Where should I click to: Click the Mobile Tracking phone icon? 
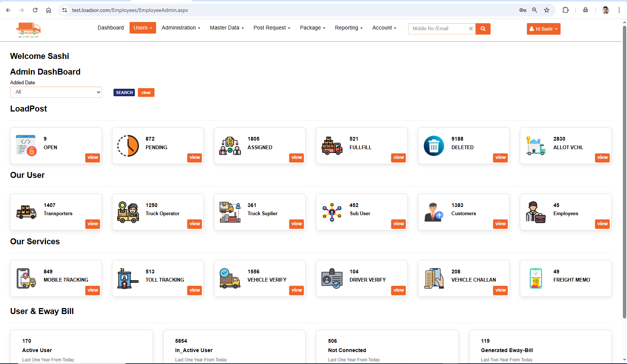pyautogui.click(x=26, y=278)
